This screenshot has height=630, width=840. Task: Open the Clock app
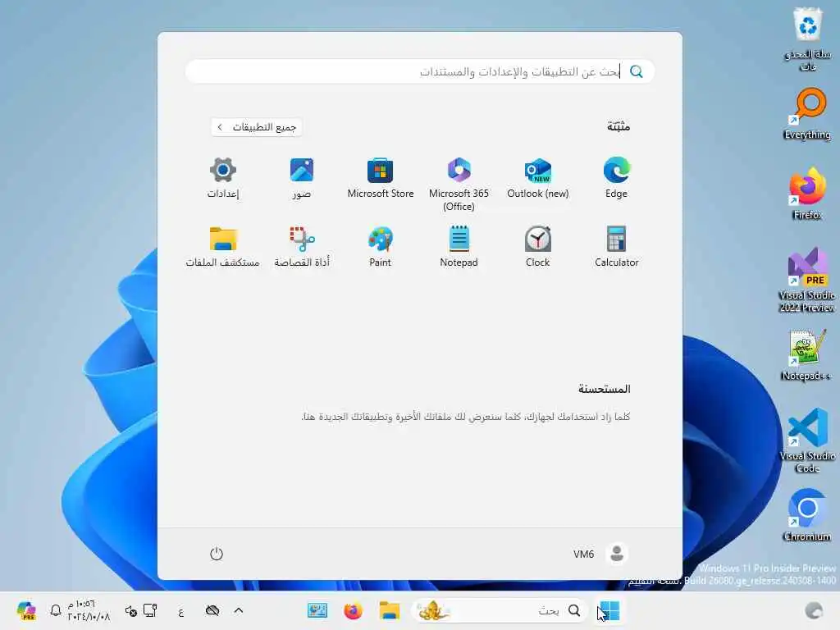pos(538,247)
